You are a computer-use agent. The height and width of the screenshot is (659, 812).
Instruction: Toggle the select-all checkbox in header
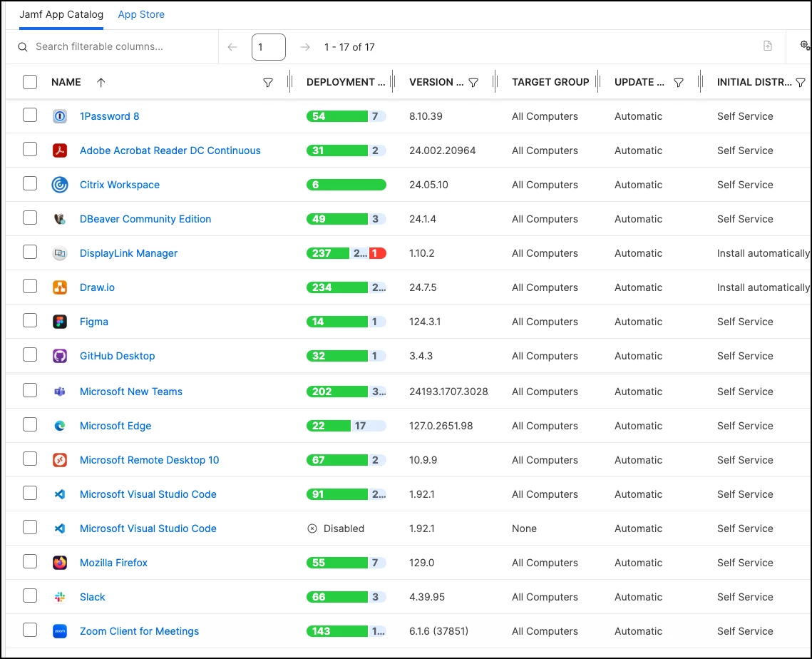(30, 82)
